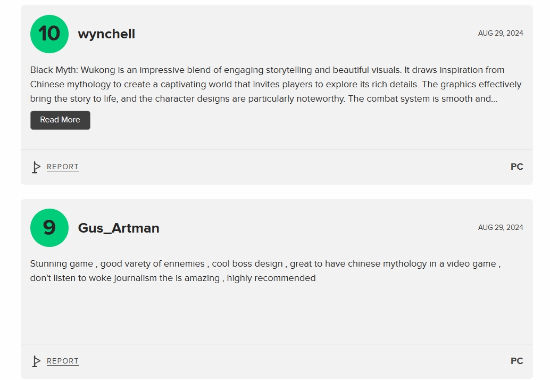Click the green score 9 badge for Gus_Artman
The image size is (550, 380).
click(x=49, y=228)
